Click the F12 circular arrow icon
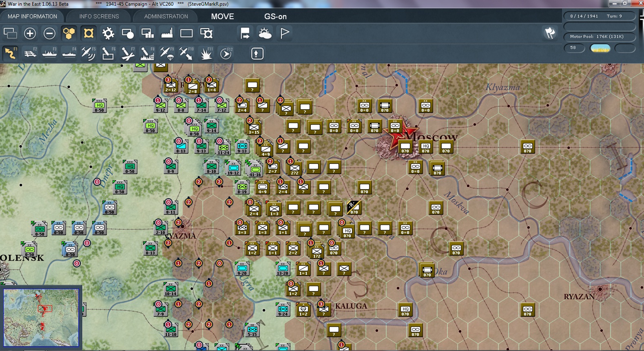The width and height of the screenshot is (644, 351). click(x=226, y=53)
